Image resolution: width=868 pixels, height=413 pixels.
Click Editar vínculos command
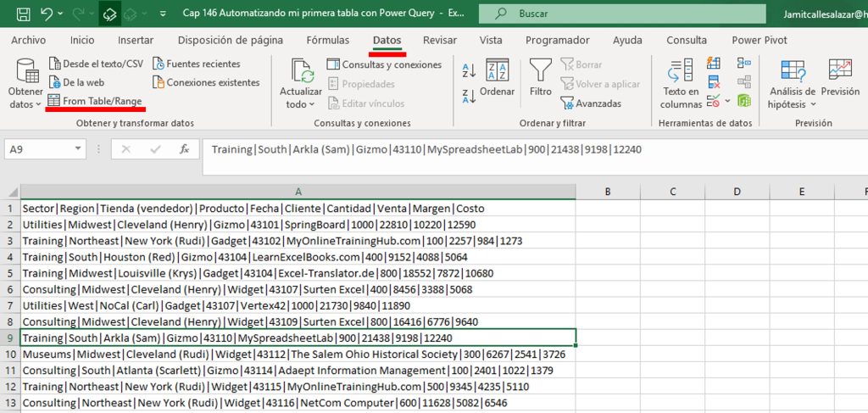(x=366, y=103)
